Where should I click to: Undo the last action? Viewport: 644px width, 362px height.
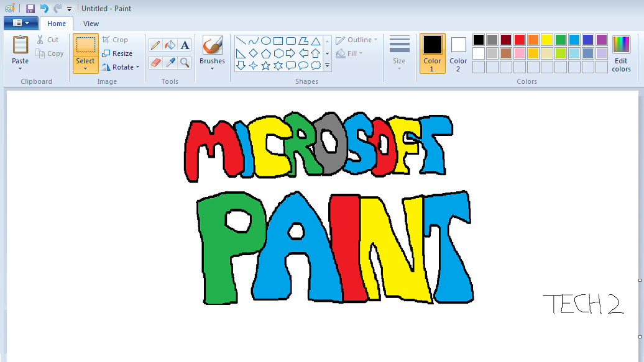[x=44, y=9]
